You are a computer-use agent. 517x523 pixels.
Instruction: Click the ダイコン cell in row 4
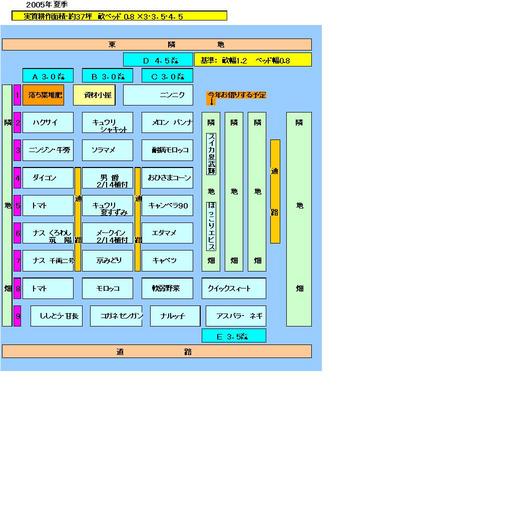(x=48, y=178)
